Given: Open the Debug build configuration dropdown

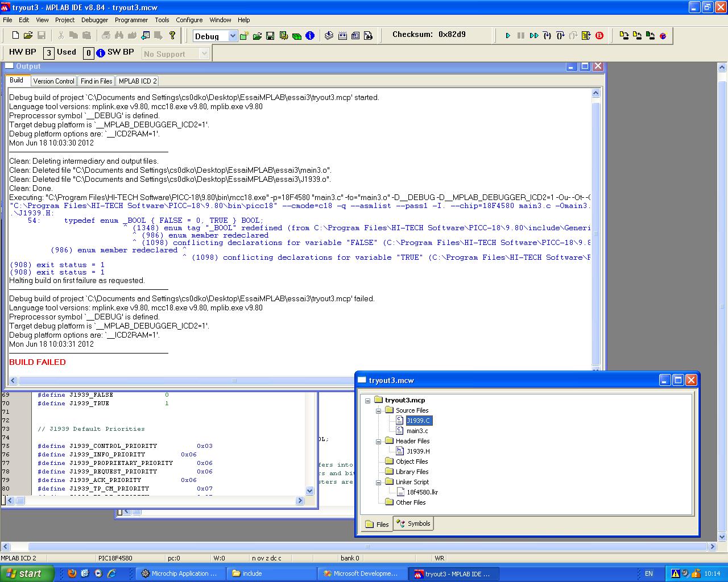Looking at the screenshot, I should point(232,36).
